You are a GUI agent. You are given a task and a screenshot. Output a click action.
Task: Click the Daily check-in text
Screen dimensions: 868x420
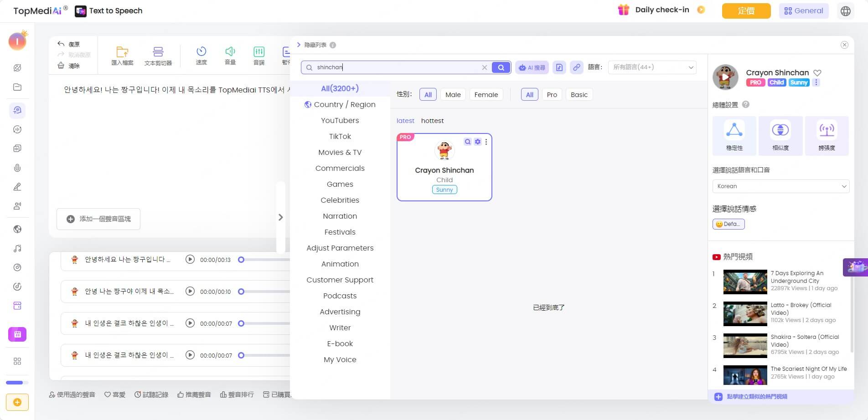[x=662, y=10]
